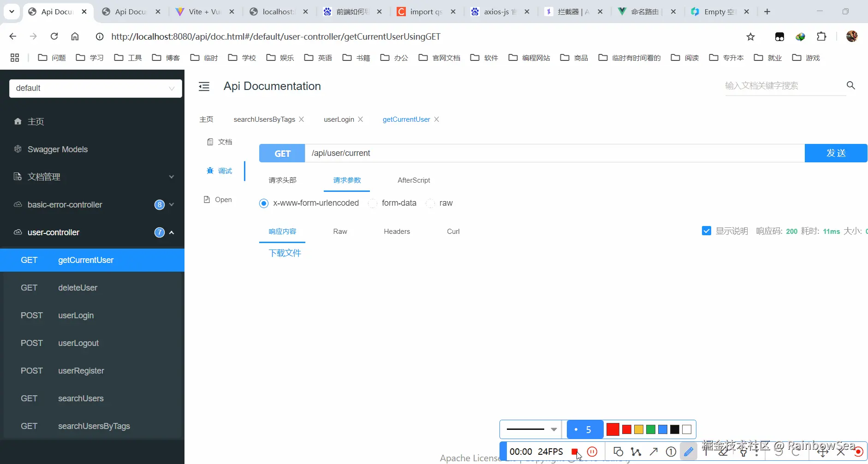Open a new browser tab
Screen dimensions: 868x464
[x=767, y=12]
